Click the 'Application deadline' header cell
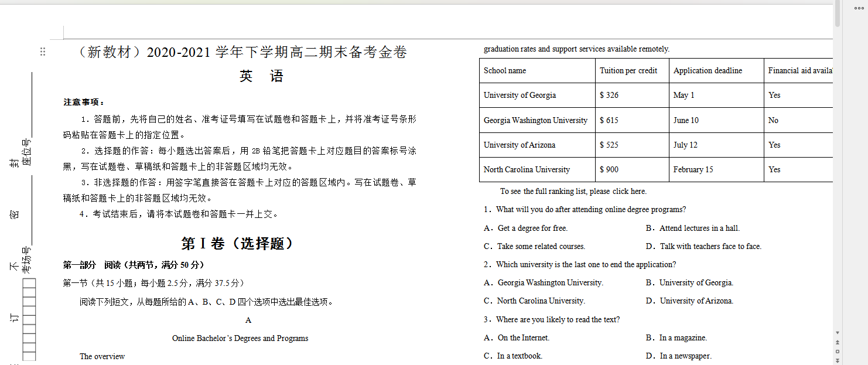 716,70
